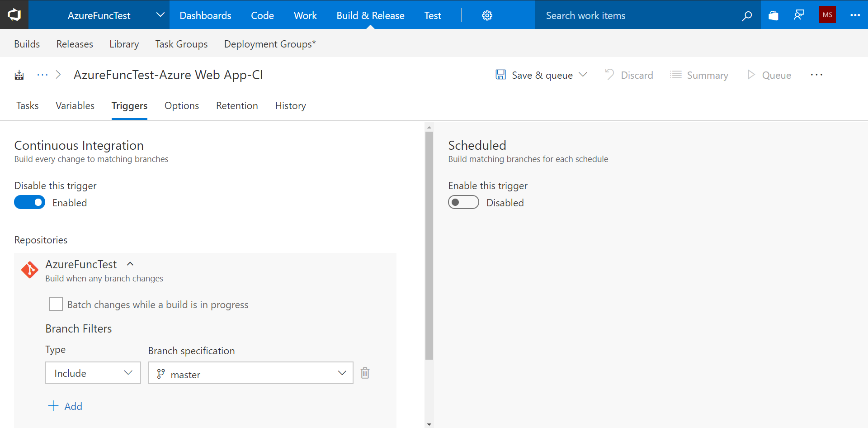Switch to the Retention tab
Viewport: 868px width, 428px height.
pos(237,105)
